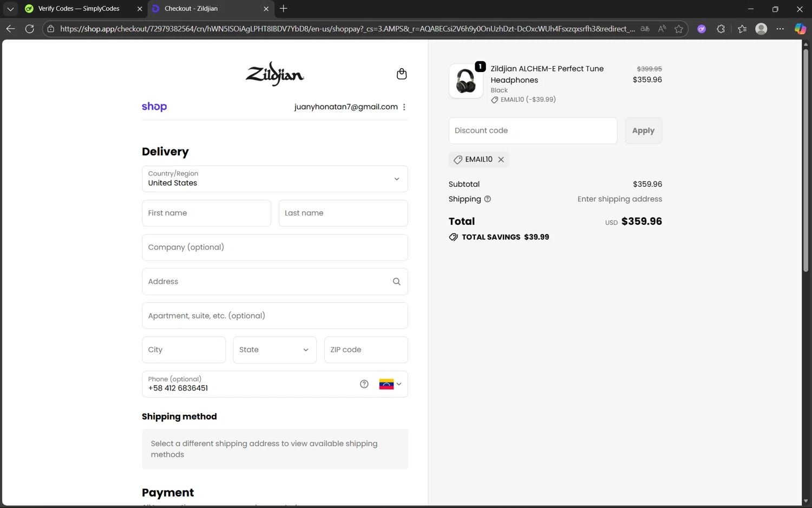Open the tab search dropdown
Viewport: 812px width, 508px height.
tap(10, 9)
